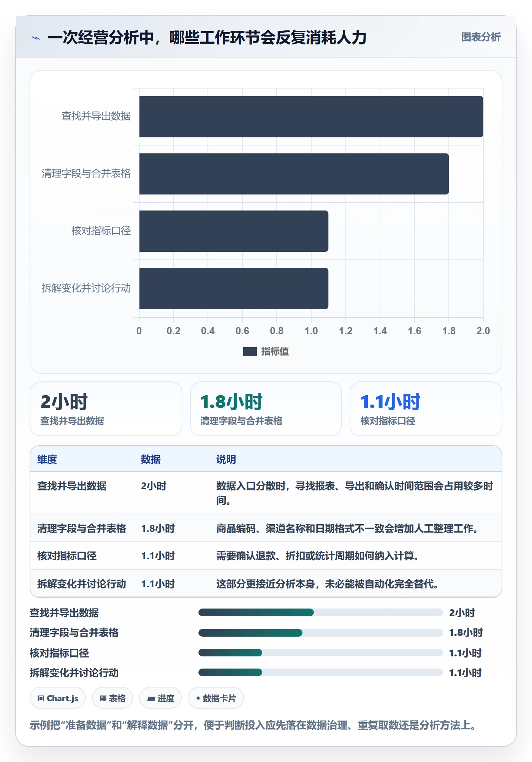
Task: Click the 拆解变化并讨论行动 progress bar
Action: click(321, 672)
